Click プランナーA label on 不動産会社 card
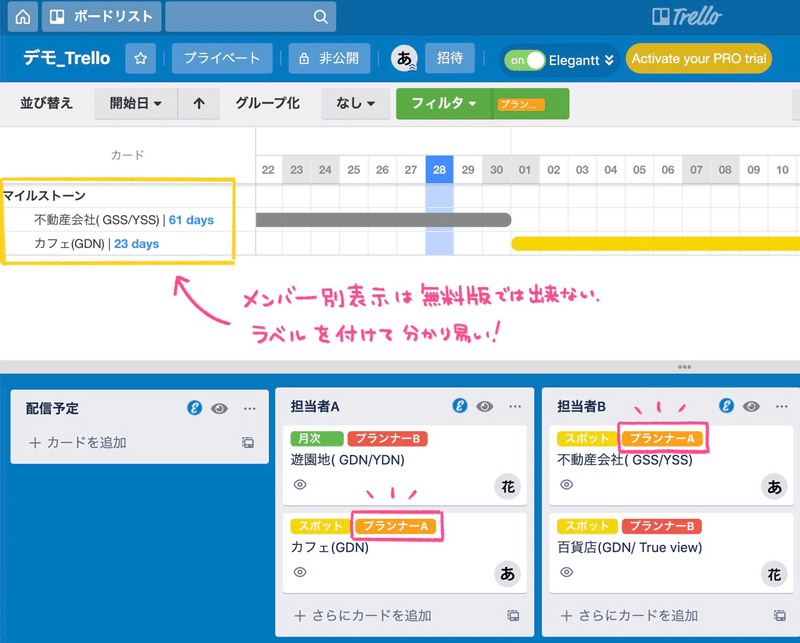800x643 pixels. pos(663,438)
